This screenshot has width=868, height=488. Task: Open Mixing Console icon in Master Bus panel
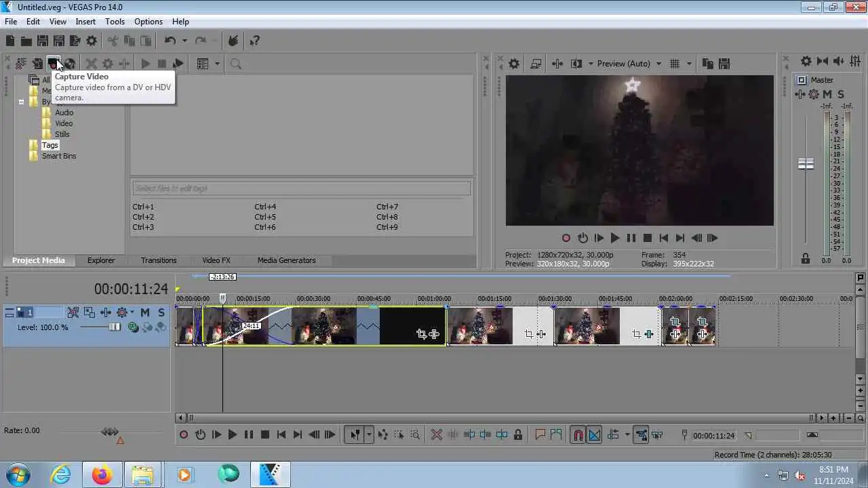click(x=855, y=62)
